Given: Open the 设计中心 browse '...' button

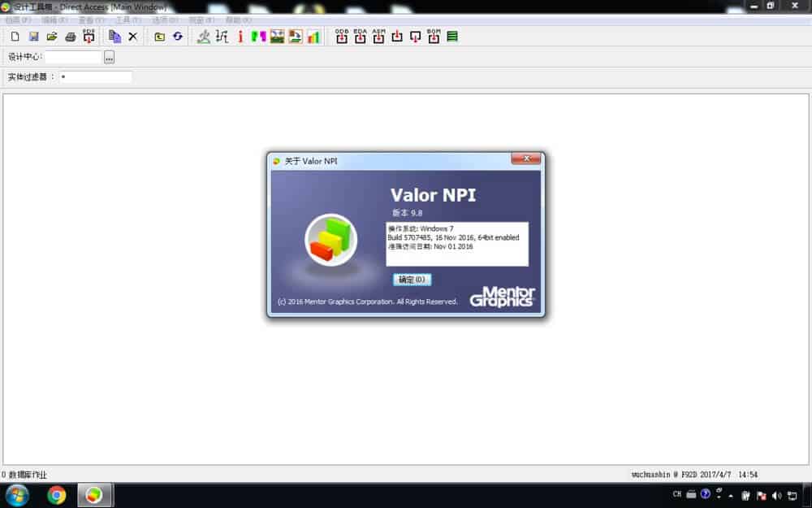Looking at the screenshot, I should (110, 57).
